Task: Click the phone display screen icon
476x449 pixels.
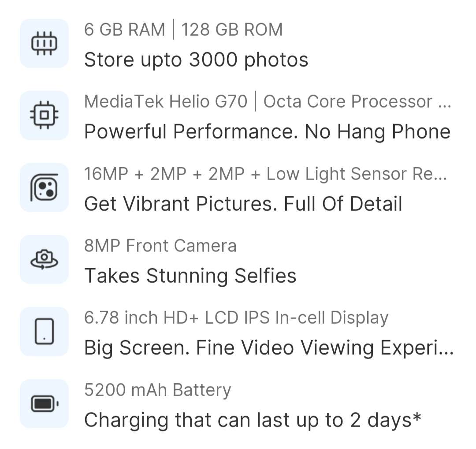Action: [44, 331]
